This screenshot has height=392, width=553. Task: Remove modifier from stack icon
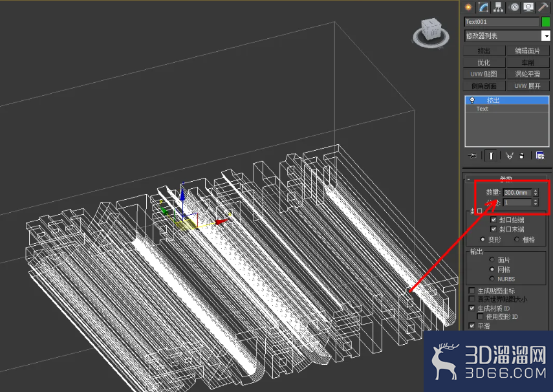point(522,155)
